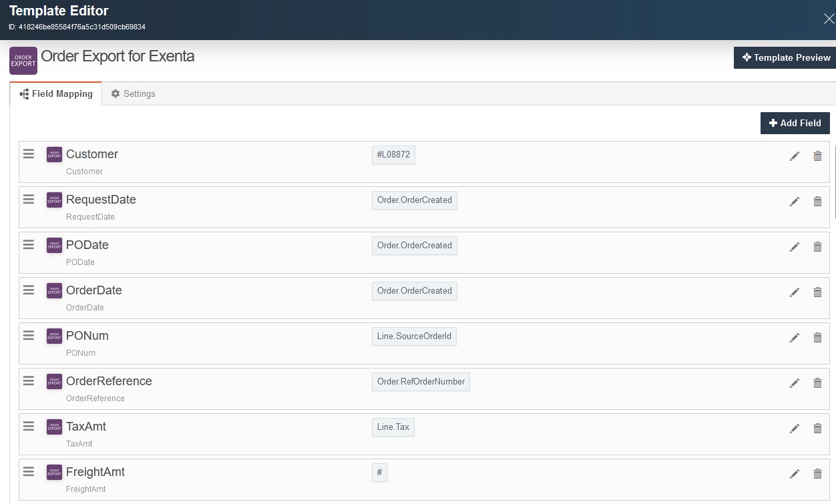The height and width of the screenshot is (504, 836).
Task: Switch to the Settings tab
Action: (x=133, y=93)
